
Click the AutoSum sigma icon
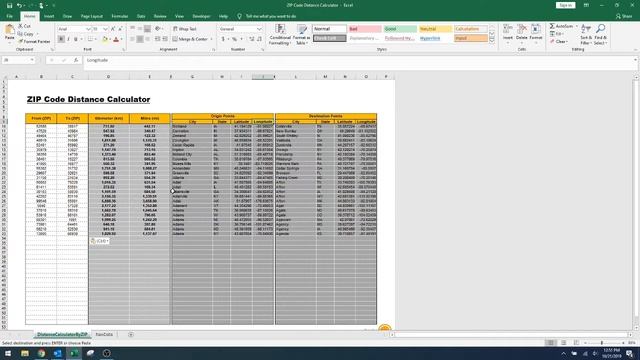pyautogui.click(x=552, y=26)
